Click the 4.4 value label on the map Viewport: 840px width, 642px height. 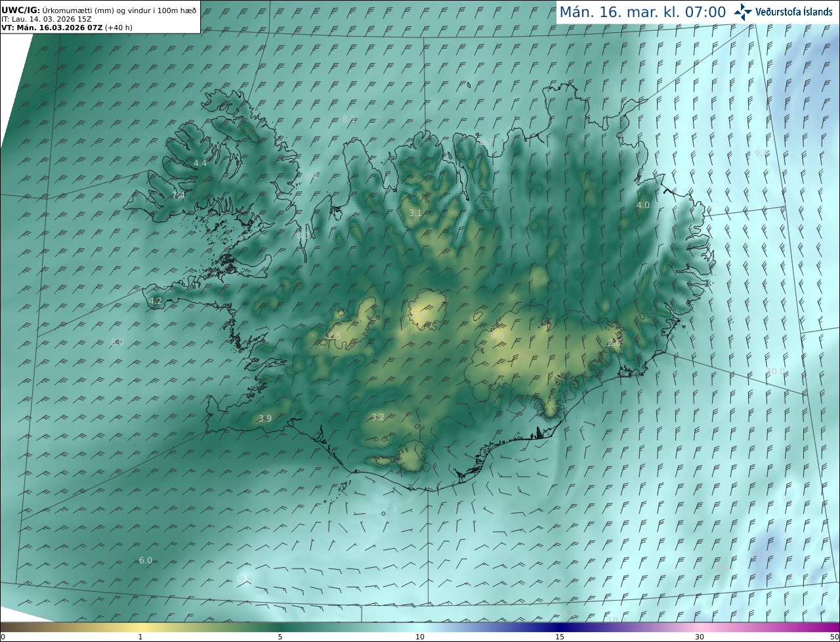point(200,163)
